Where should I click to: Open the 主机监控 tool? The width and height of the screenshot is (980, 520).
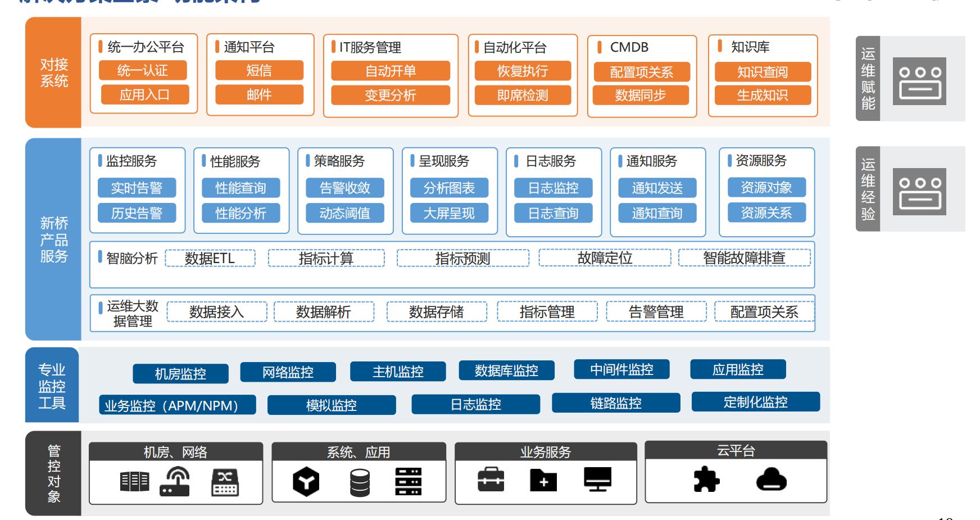click(398, 372)
